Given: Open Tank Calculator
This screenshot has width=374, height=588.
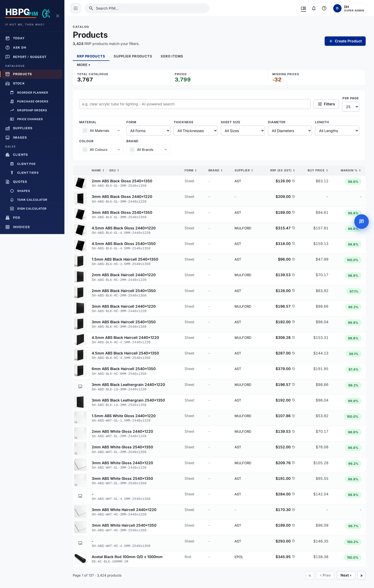Looking at the screenshot, I should (32, 200).
